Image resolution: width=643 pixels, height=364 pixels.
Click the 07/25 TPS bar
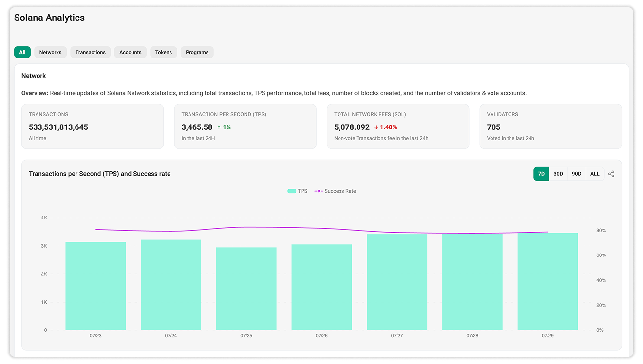tap(246, 289)
